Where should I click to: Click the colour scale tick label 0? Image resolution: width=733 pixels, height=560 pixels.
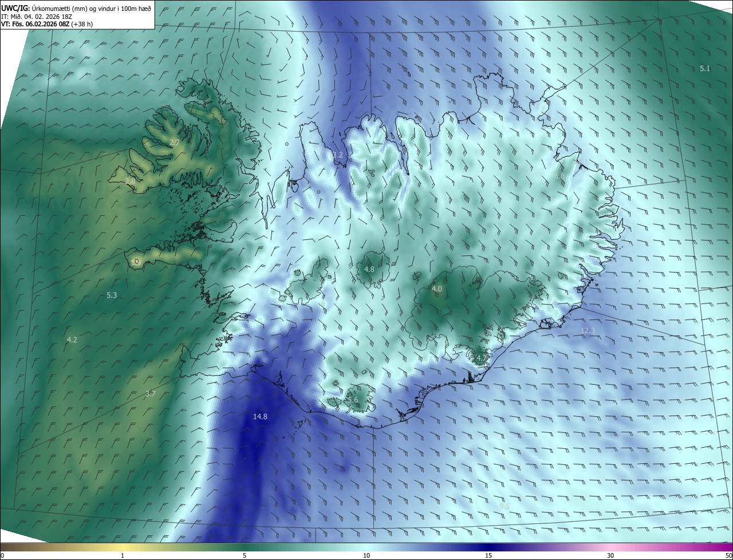point(2,555)
